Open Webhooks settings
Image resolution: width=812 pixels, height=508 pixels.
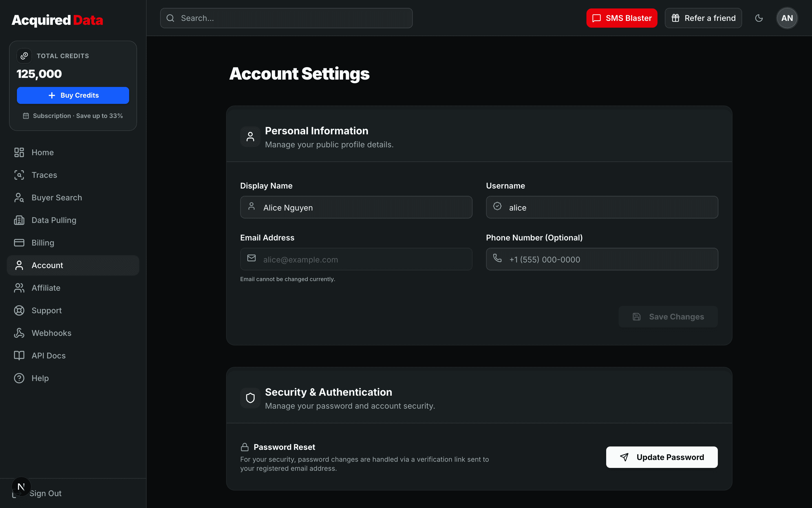[x=73, y=333]
